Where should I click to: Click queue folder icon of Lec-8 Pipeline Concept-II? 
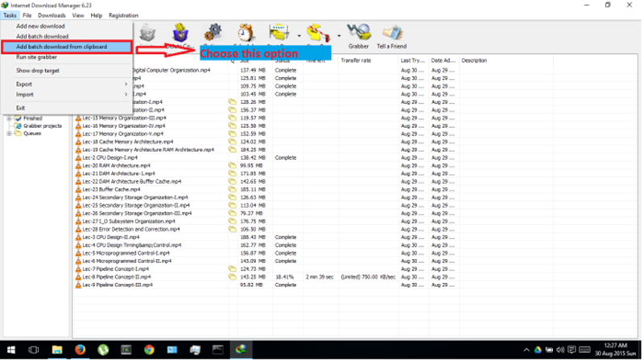(x=232, y=277)
